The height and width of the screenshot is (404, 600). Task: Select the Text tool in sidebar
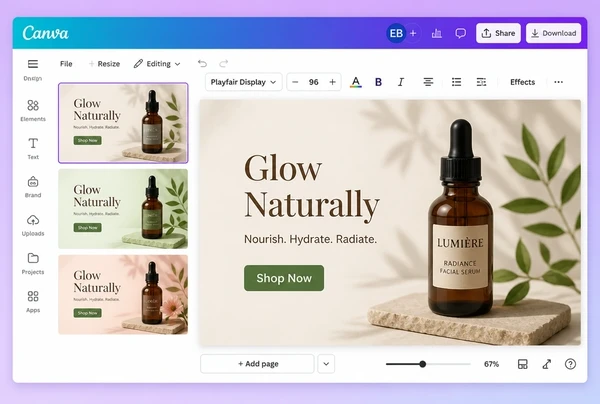(x=33, y=148)
